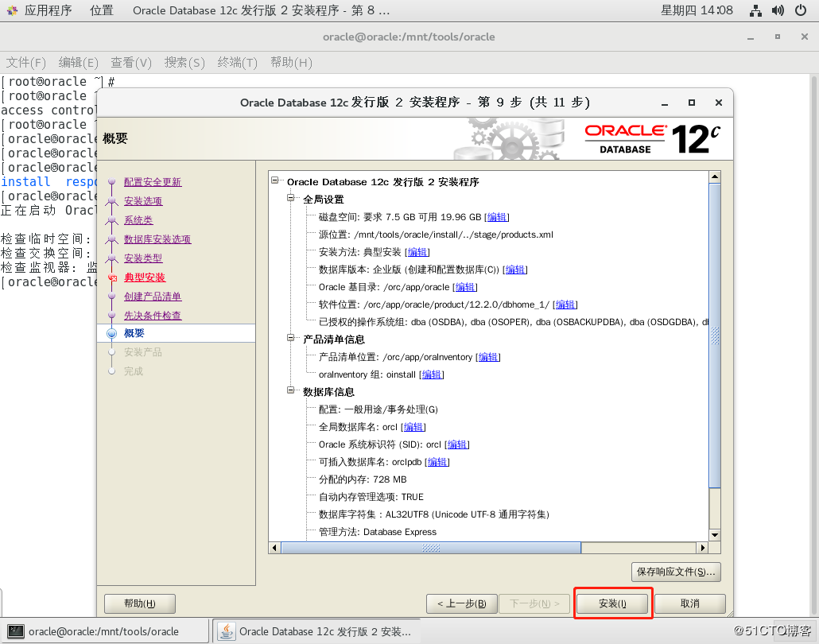Minimize the terminal window
819x644 pixels.
751,37
